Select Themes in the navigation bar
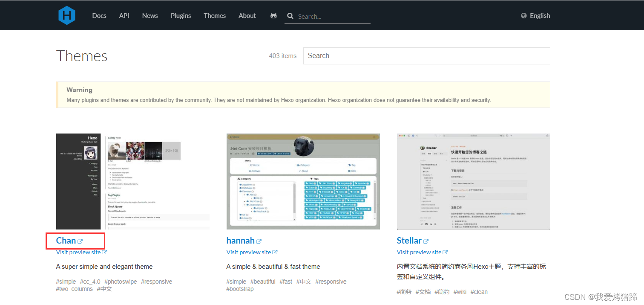This screenshot has width=644, height=305. [215, 16]
